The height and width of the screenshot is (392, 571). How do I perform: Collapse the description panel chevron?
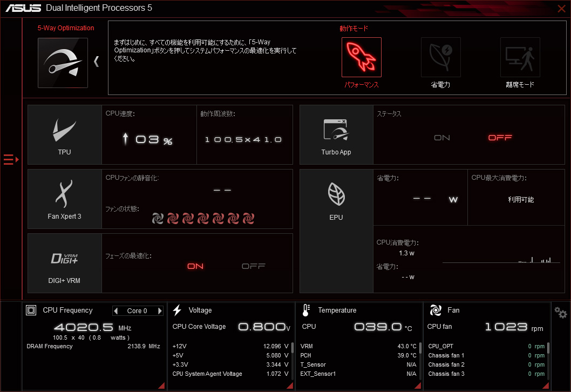pyautogui.click(x=97, y=62)
